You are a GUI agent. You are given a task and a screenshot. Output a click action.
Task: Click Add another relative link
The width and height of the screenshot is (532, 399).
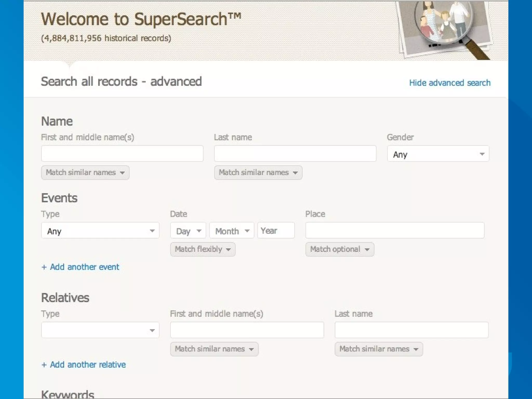point(84,365)
